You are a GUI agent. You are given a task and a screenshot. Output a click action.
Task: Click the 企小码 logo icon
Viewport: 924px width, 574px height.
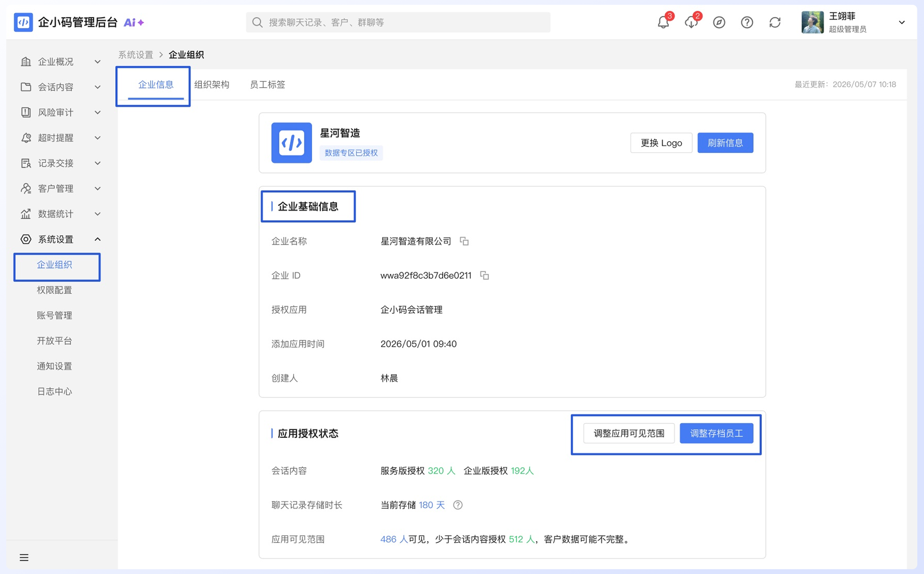click(x=23, y=22)
